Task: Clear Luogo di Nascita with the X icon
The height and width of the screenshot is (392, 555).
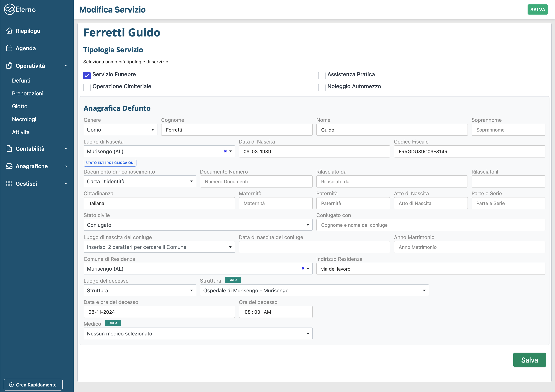Action: pos(225,151)
